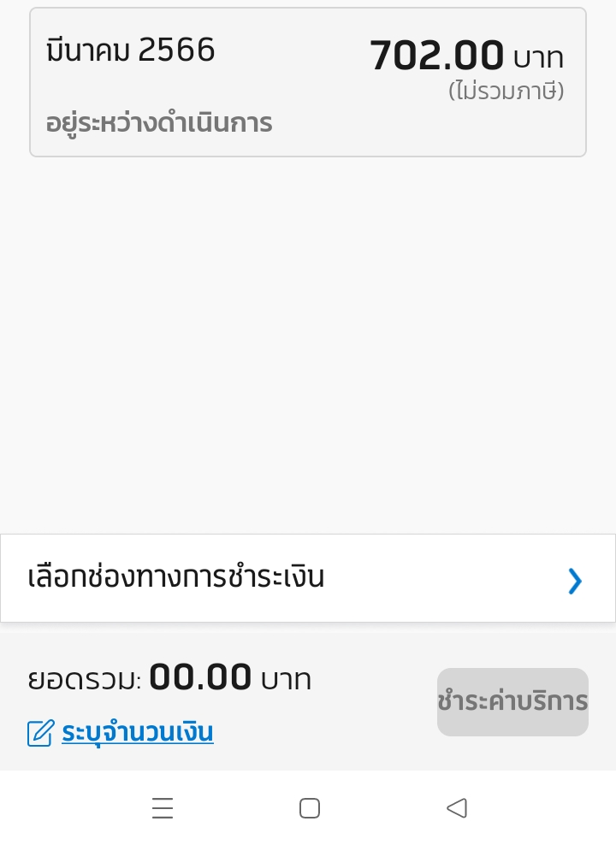Screen dimensions: 616x845
Task: Click the ยอดรวม label
Action: (84, 679)
